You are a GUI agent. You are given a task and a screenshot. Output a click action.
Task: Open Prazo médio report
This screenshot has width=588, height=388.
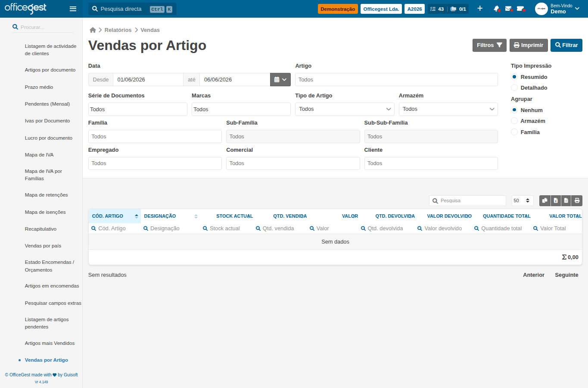(39, 87)
